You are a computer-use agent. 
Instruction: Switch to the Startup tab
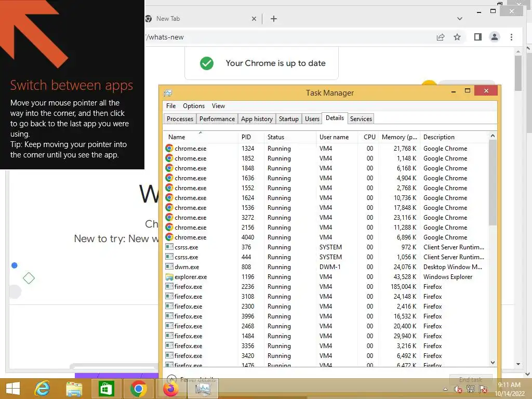pyautogui.click(x=289, y=119)
